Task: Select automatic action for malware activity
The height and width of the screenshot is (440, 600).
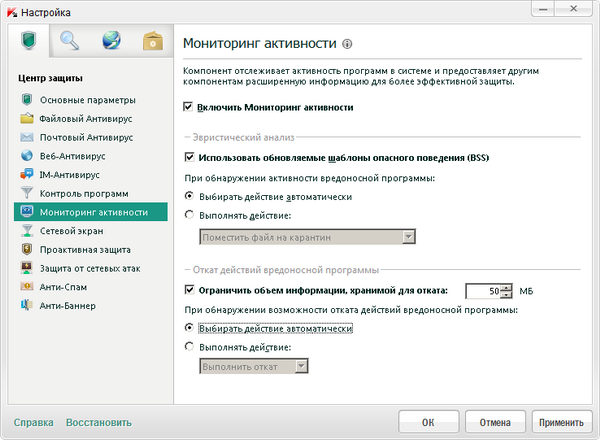Action: [x=189, y=196]
